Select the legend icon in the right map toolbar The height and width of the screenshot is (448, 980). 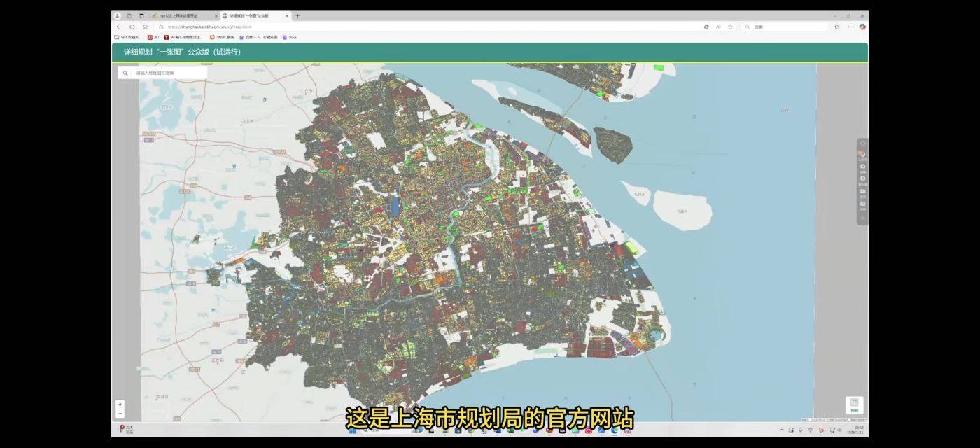(x=862, y=179)
